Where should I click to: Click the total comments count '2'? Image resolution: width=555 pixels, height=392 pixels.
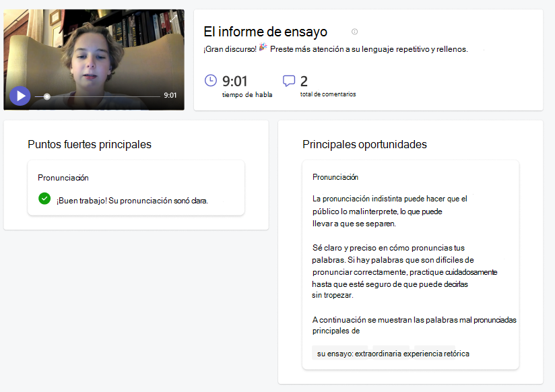click(304, 81)
